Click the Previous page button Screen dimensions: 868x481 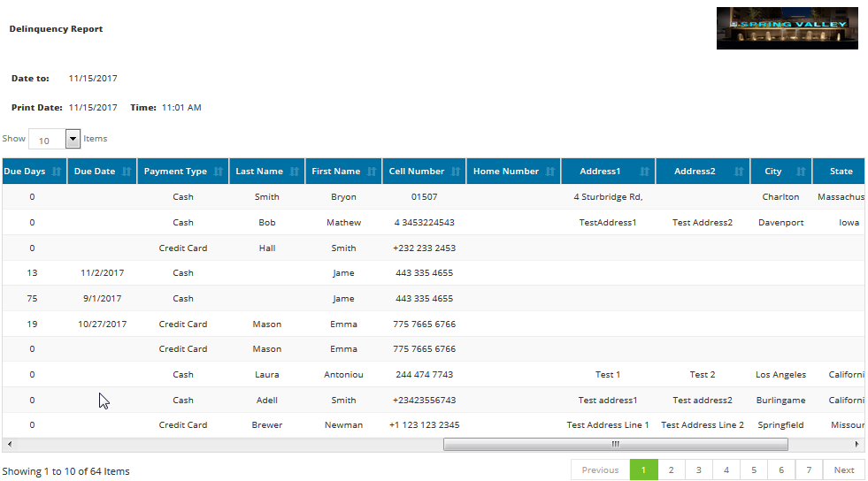coord(600,470)
